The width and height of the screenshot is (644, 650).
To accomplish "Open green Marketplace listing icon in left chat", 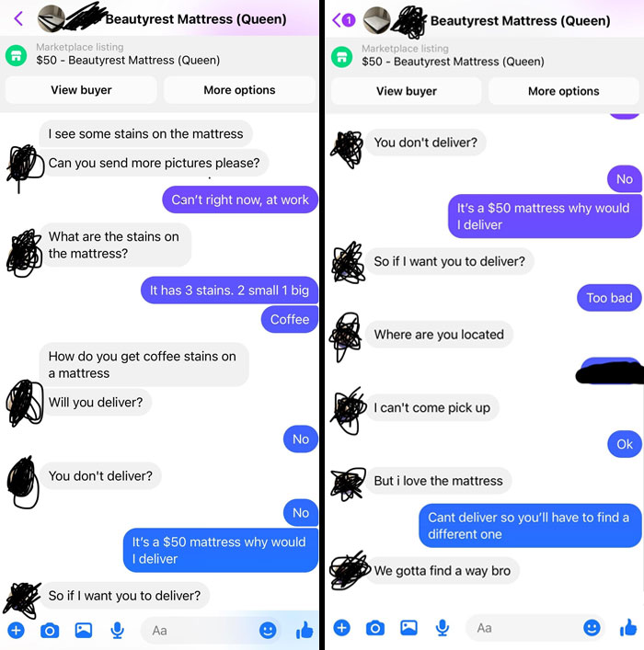I will click(17, 55).
